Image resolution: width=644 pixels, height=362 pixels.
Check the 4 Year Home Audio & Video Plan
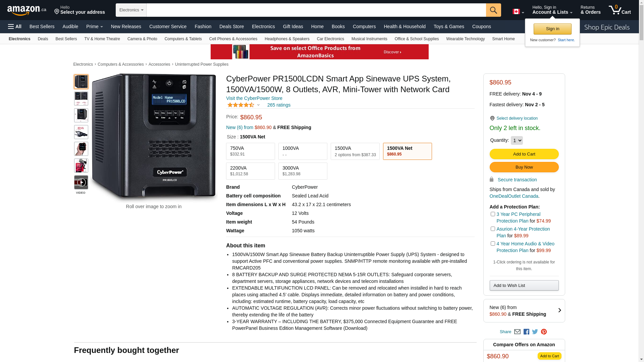point(493,243)
